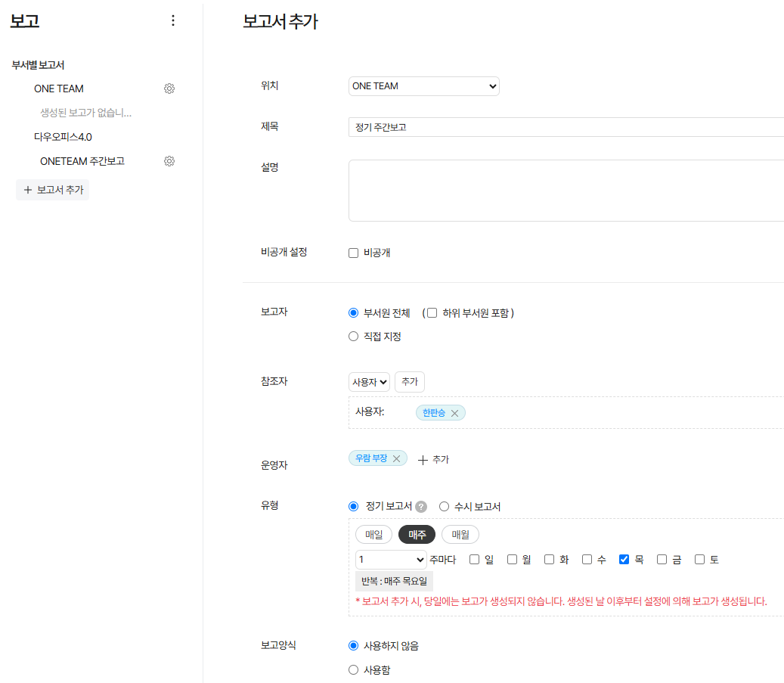This screenshot has height=683, width=784.
Task: Open the three-dot menu beside 보고
Action: tap(173, 20)
